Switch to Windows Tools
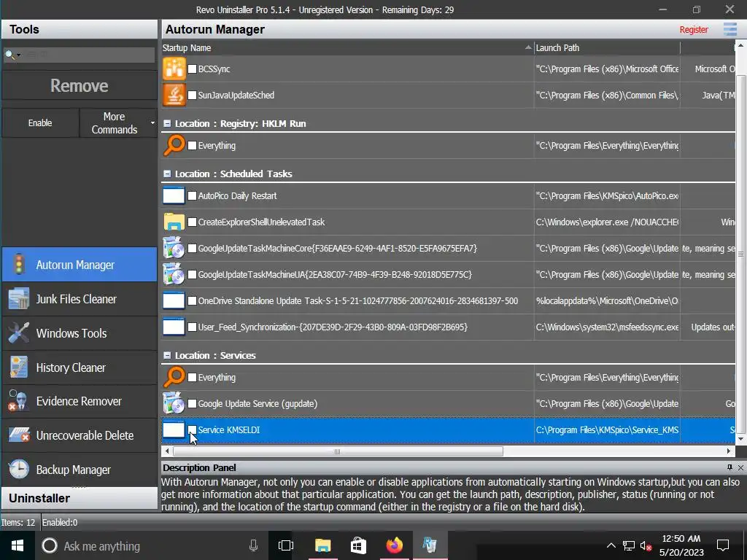Viewport: 747px width, 560px height. pyautogui.click(x=80, y=333)
